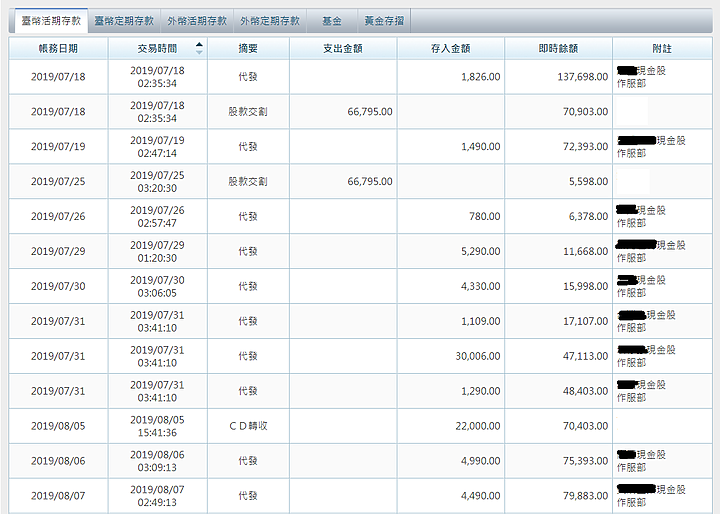Click accounting date 2019/07/19
720x514 pixels.
[58, 147]
